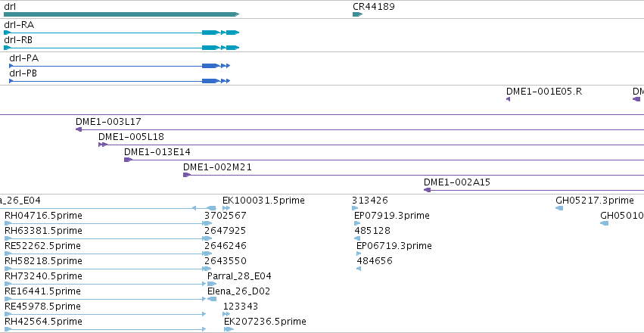Click the DME1-003L17 clone start arrow
This screenshot has width=644, height=333.
[79, 129]
